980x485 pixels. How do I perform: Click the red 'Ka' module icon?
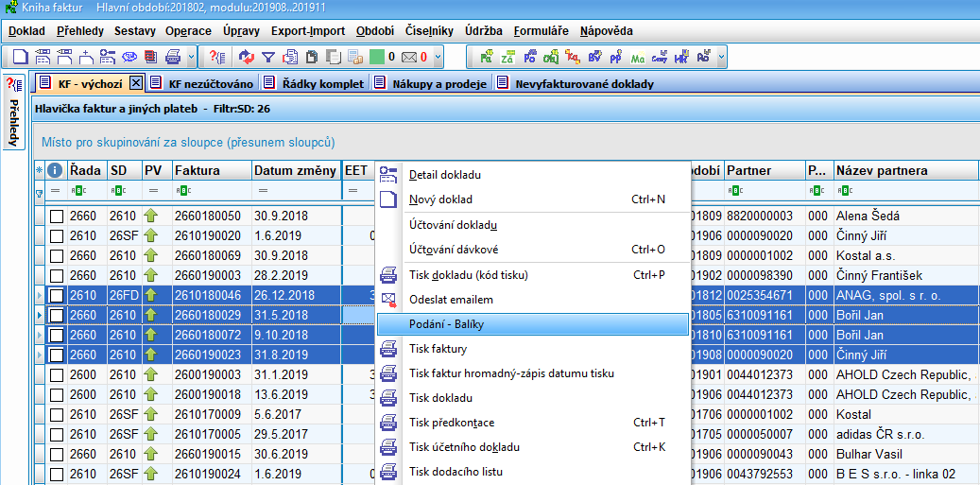click(572, 57)
